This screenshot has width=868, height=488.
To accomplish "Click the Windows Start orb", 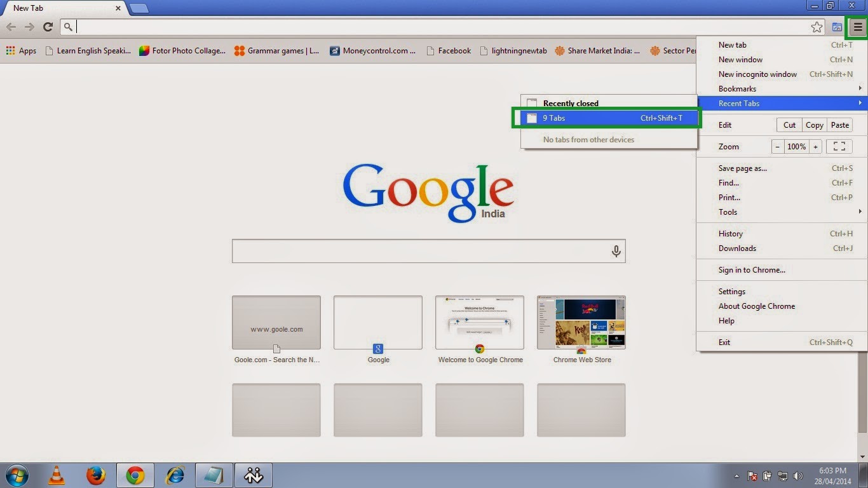I will click(x=17, y=475).
